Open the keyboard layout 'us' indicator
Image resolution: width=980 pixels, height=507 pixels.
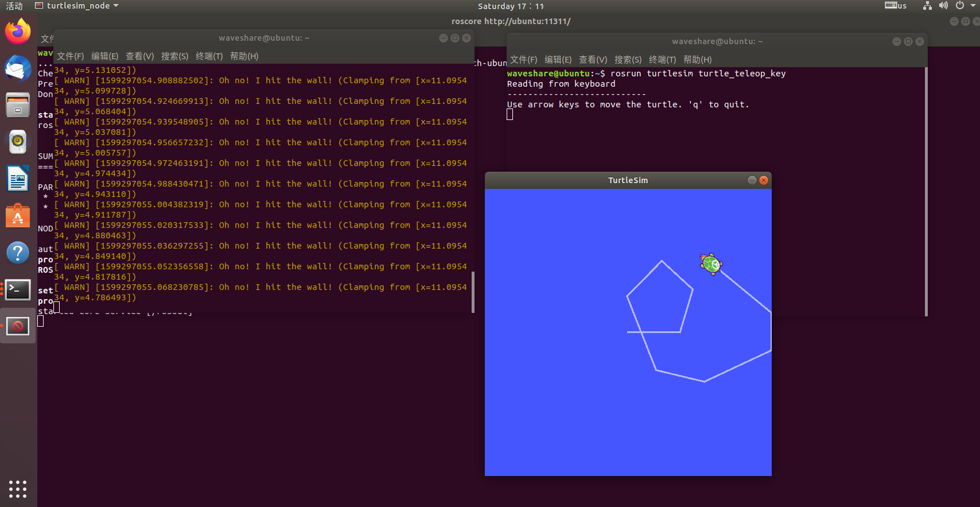click(896, 6)
